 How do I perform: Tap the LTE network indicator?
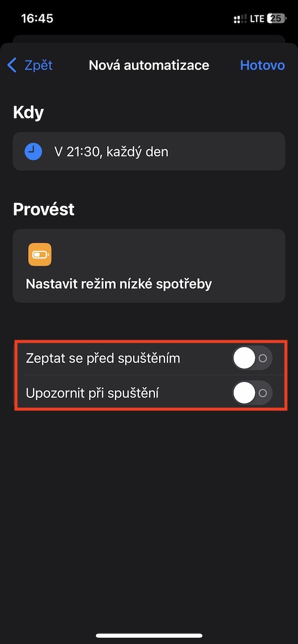257,19
